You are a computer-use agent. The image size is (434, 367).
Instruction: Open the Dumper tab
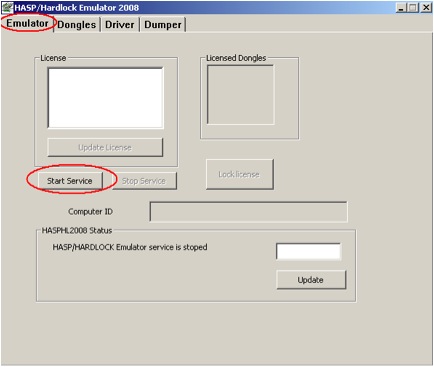point(163,25)
